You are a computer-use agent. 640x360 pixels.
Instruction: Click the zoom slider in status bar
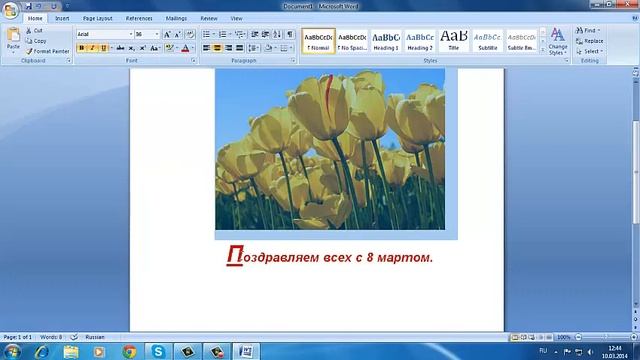pyautogui.click(x=606, y=337)
